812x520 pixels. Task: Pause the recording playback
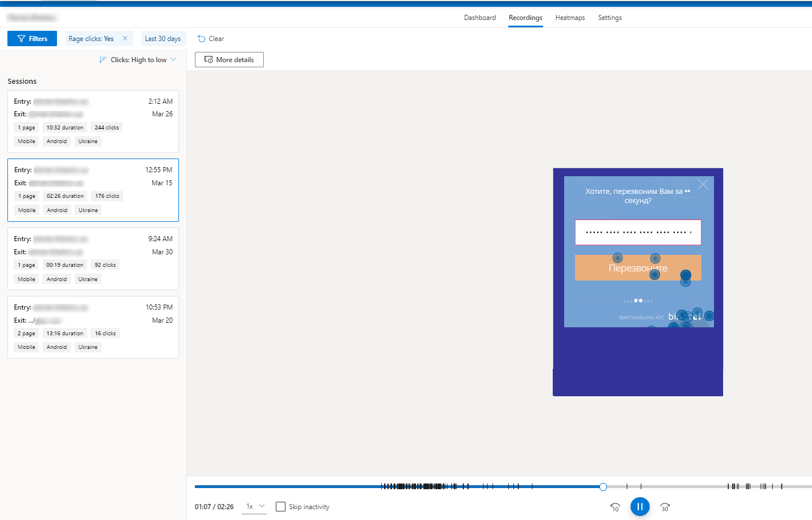(640, 506)
